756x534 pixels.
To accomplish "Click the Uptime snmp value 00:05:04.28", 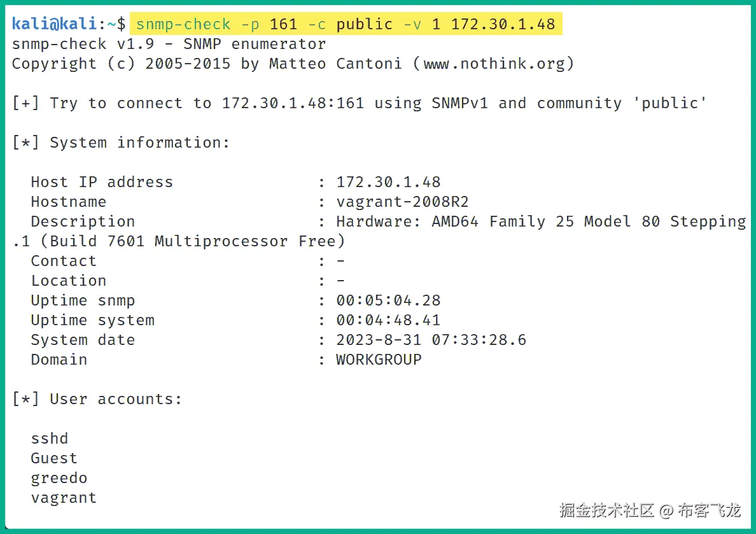I will coord(388,300).
